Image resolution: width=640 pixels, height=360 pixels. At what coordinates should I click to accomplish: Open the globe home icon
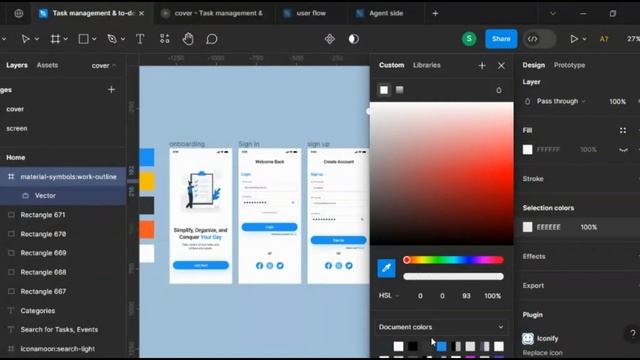[x=19, y=13]
